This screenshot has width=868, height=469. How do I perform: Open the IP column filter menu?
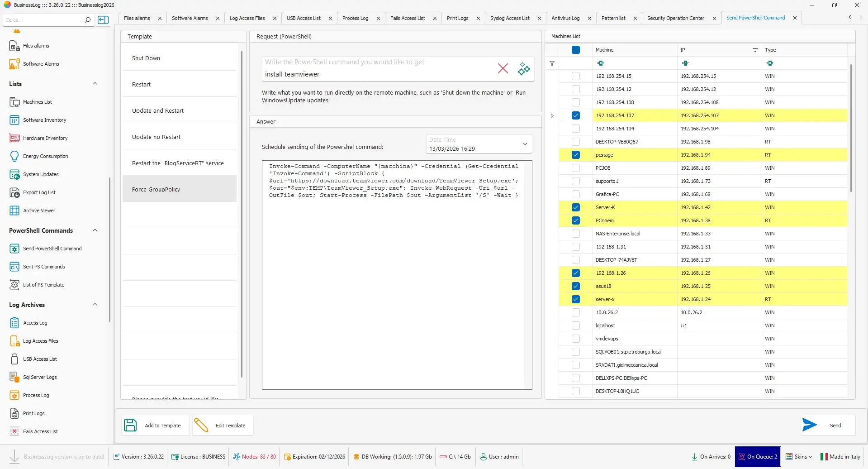(755, 50)
